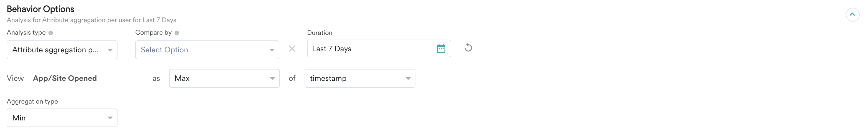Open the Compare by Select Option dropdown
The height and width of the screenshot is (134, 868).
click(x=202, y=50)
